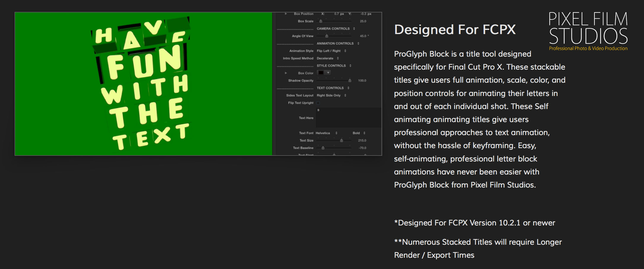Image resolution: width=644 pixels, height=269 pixels.
Task: Select the Text Size value 215.0
Action: pyautogui.click(x=362, y=140)
